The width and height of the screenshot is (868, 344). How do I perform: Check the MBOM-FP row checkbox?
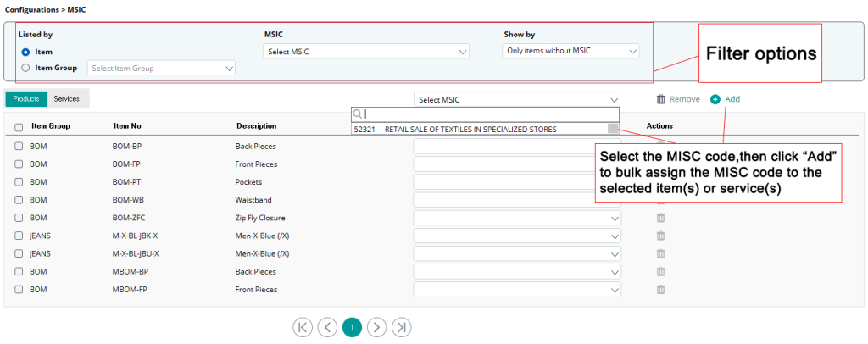click(x=19, y=289)
